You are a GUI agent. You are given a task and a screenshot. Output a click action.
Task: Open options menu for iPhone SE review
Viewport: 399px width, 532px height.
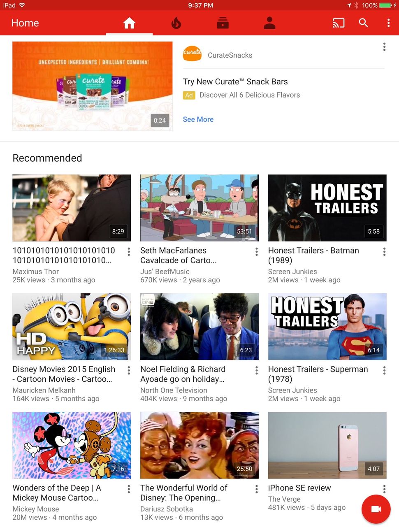coord(384,489)
